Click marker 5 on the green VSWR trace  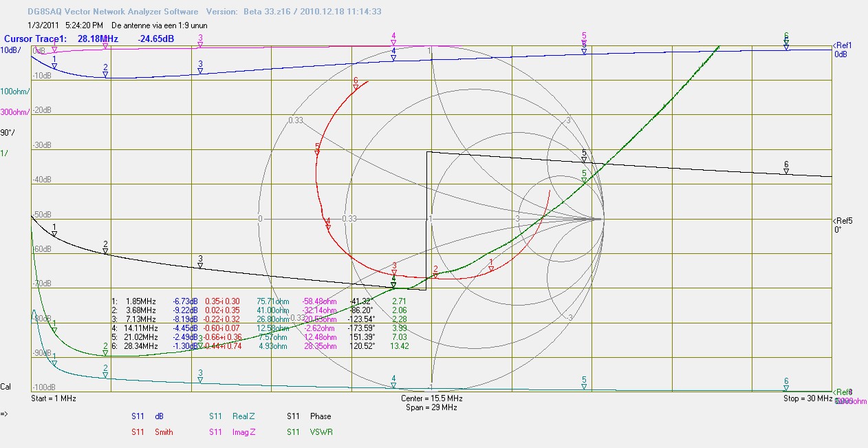tap(584, 177)
